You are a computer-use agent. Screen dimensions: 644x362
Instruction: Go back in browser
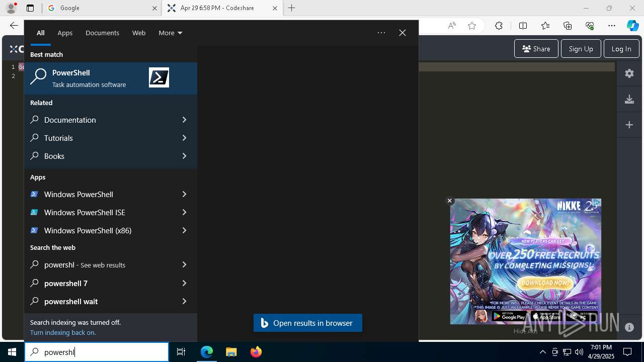click(14, 26)
